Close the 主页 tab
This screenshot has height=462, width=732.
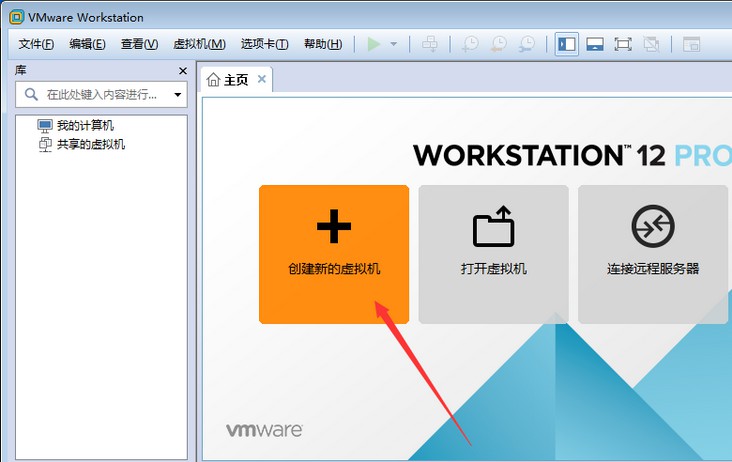[262, 79]
